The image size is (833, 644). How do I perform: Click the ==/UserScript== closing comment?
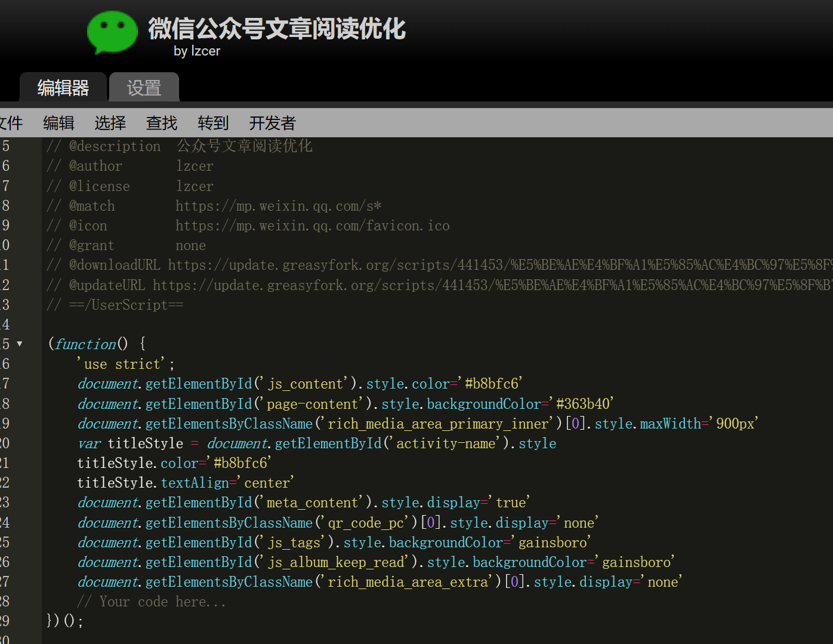115,305
